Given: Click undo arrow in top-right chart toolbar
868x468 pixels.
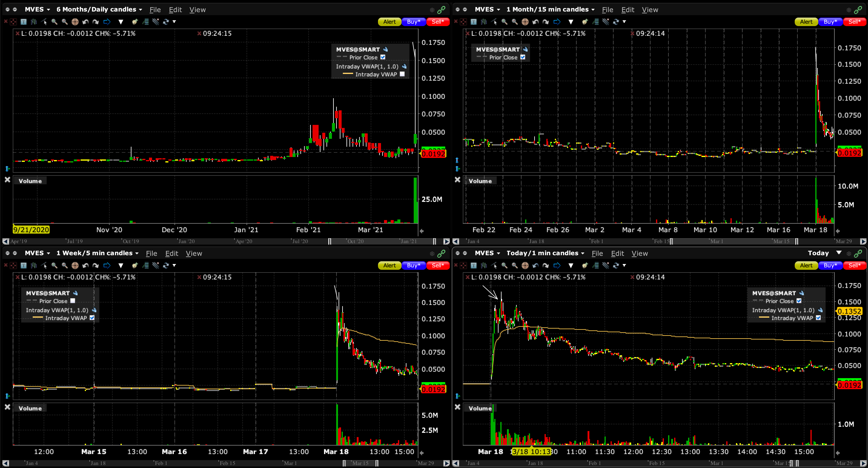Looking at the screenshot, I should (x=535, y=22).
